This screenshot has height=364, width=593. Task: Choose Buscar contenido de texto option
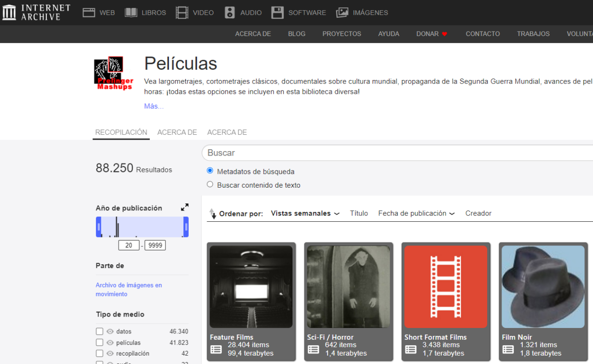210,184
